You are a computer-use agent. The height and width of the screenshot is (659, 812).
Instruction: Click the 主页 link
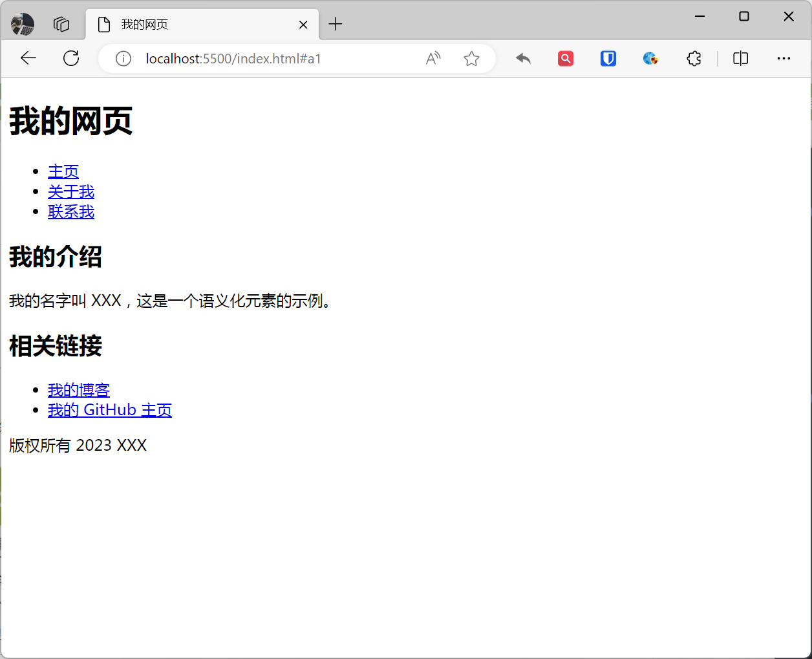click(63, 171)
